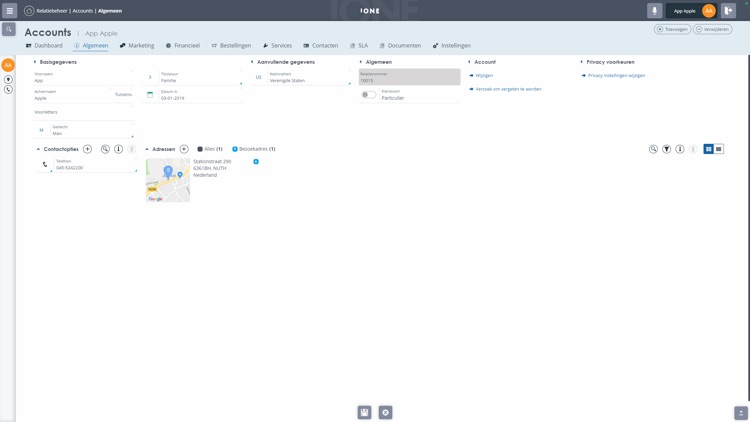The height and width of the screenshot is (422, 750).
Task: Click the orange AA avatar in left sidebar
Action: (8, 65)
